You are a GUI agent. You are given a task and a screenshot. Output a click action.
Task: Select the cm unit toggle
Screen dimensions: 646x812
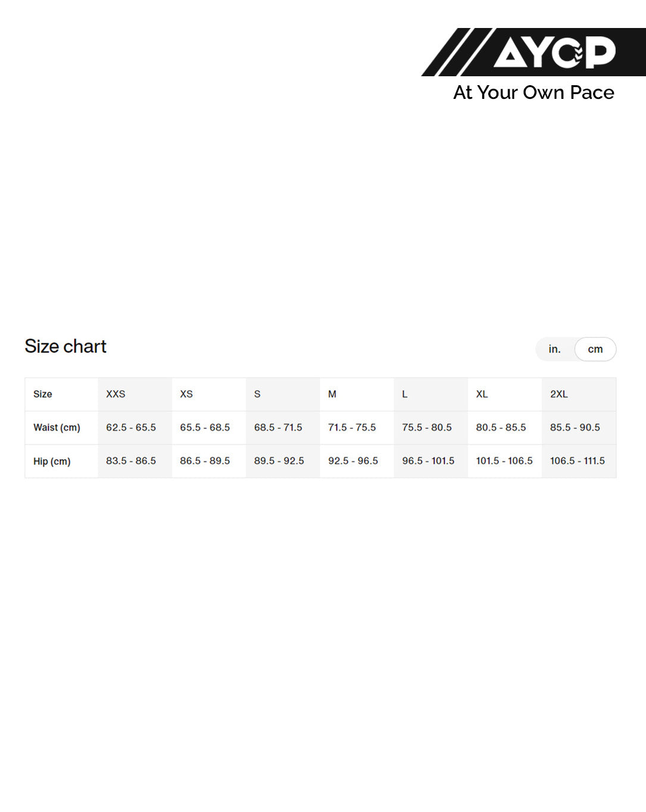point(595,349)
